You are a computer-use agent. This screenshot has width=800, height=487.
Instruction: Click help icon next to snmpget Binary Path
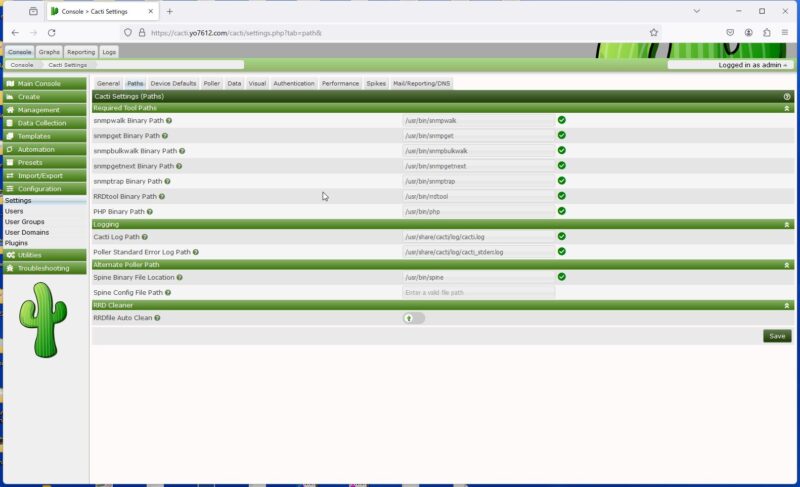[x=165, y=136]
